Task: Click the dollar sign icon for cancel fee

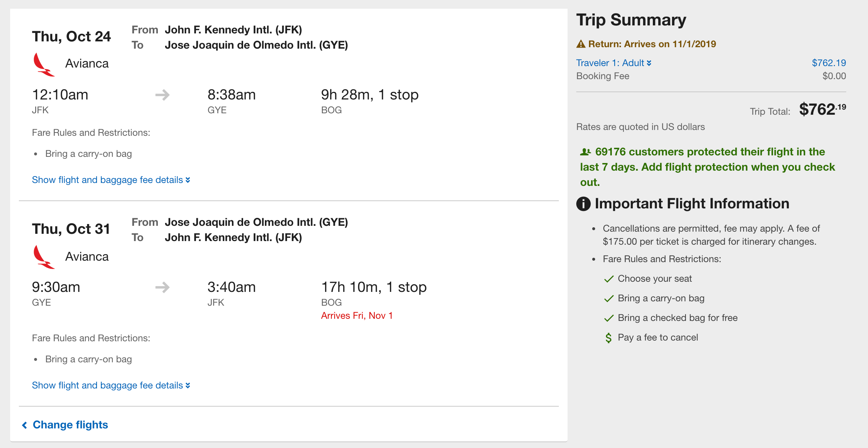Action: coord(609,338)
